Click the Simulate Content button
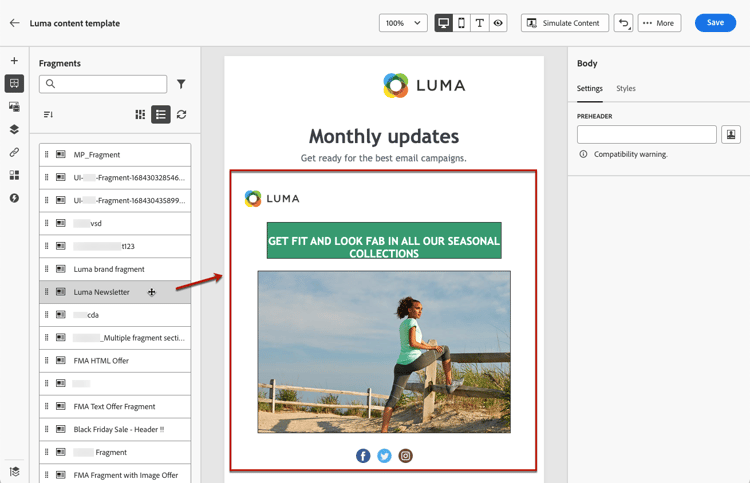 [x=564, y=23]
